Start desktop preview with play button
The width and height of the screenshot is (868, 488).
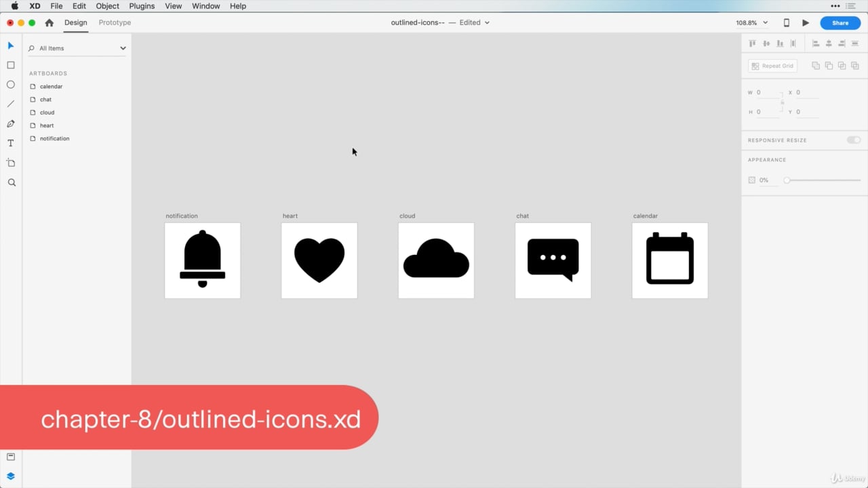[806, 22]
